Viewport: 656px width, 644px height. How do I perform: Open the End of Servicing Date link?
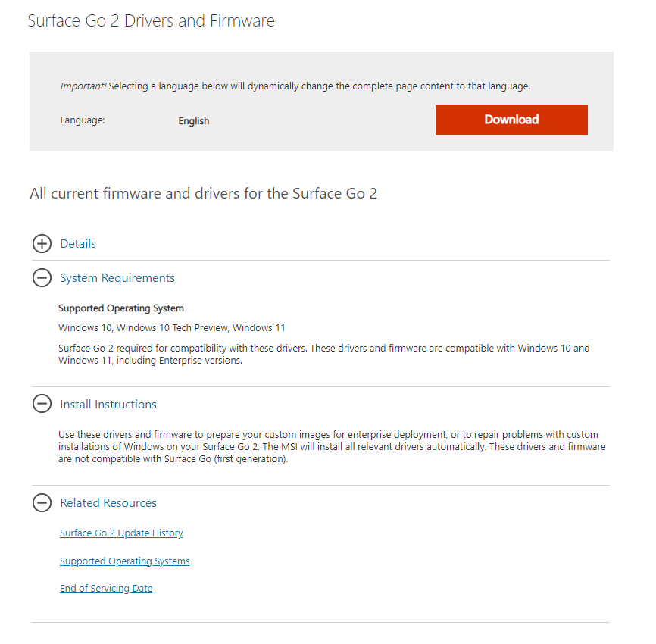(x=106, y=589)
